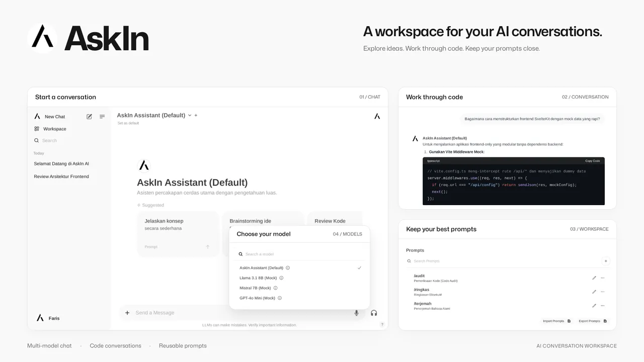Image resolution: width=644 pixels, height=362 pixels.
Task: Choose Llama 3.1 8B (Mock) model
Action: click(x=299, y=278)
